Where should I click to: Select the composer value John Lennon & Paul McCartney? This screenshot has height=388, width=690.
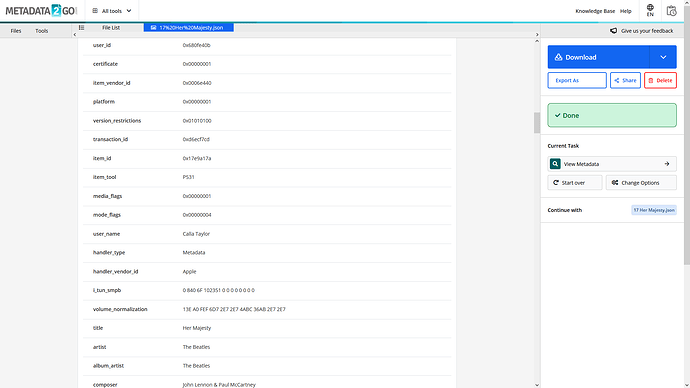219,384
